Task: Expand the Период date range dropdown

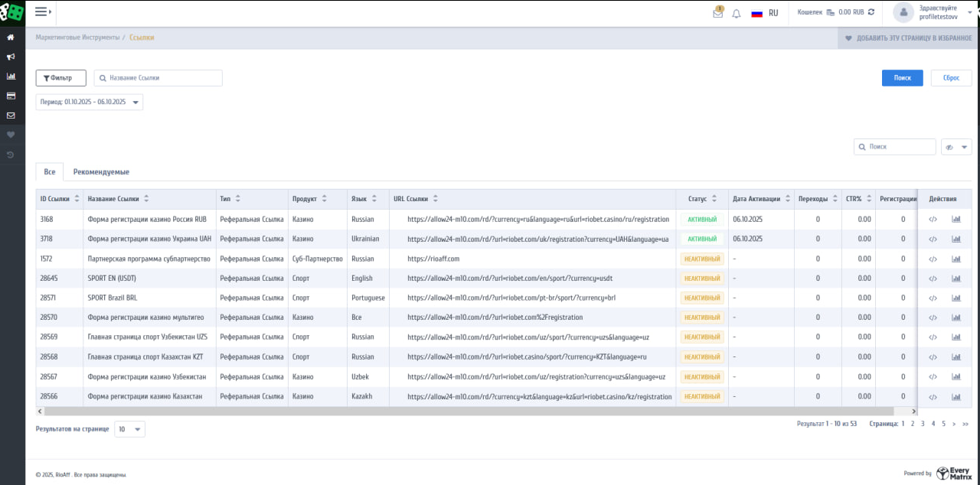Action: click(x=89, y=102)
